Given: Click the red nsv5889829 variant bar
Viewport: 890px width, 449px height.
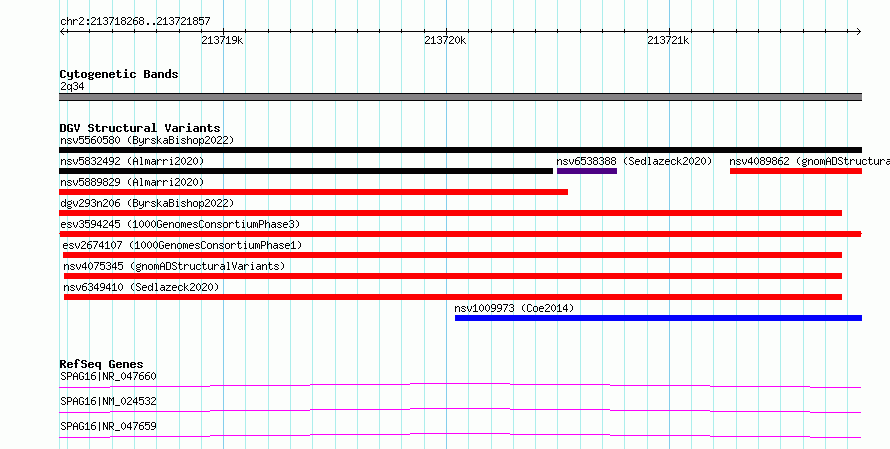Looking at the screenshot, I should tap(313, 192).
